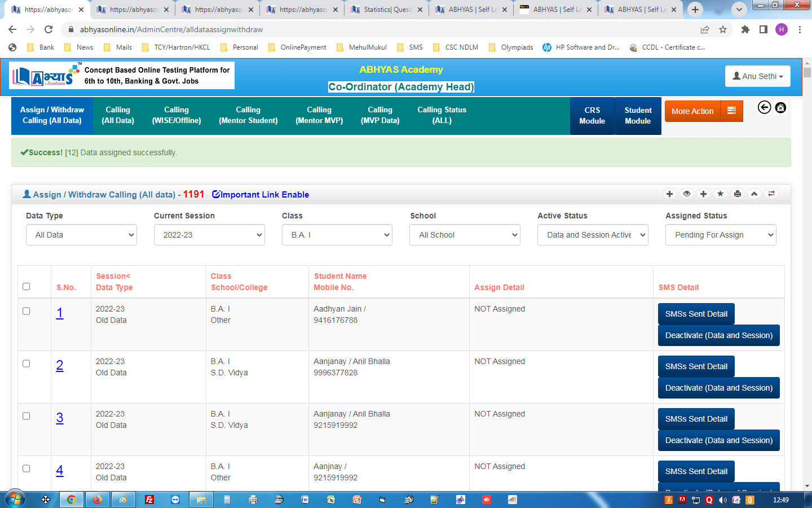Open FileZilla from the taskbar
812x508 pixels.
149,500
